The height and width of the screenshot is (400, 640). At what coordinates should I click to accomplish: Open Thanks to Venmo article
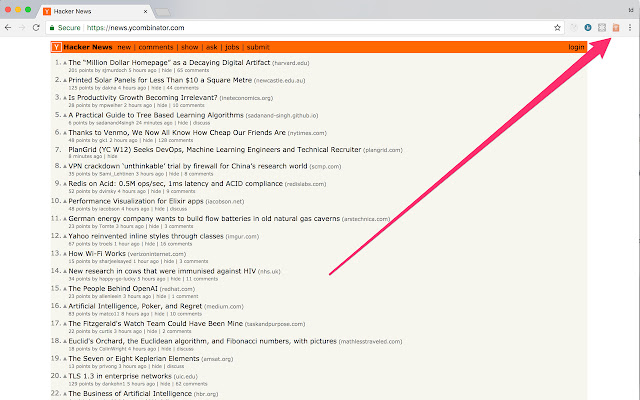(x=177, y=133)
